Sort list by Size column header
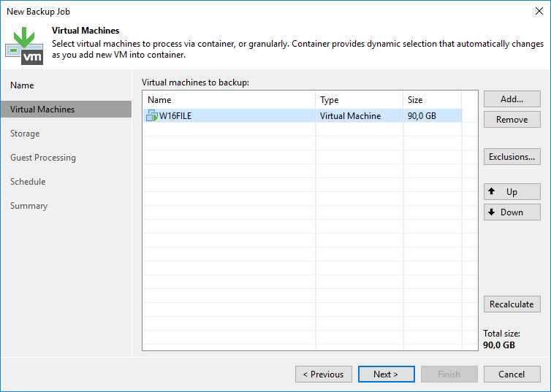Image resolution: width=551 pixels, height=392 pixels. 432,100
